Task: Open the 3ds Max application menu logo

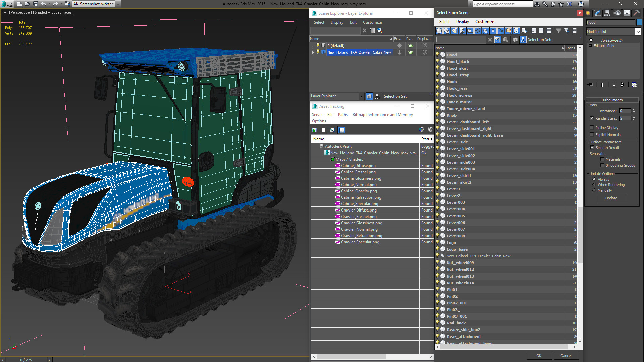Action: [x=7, y=4]
